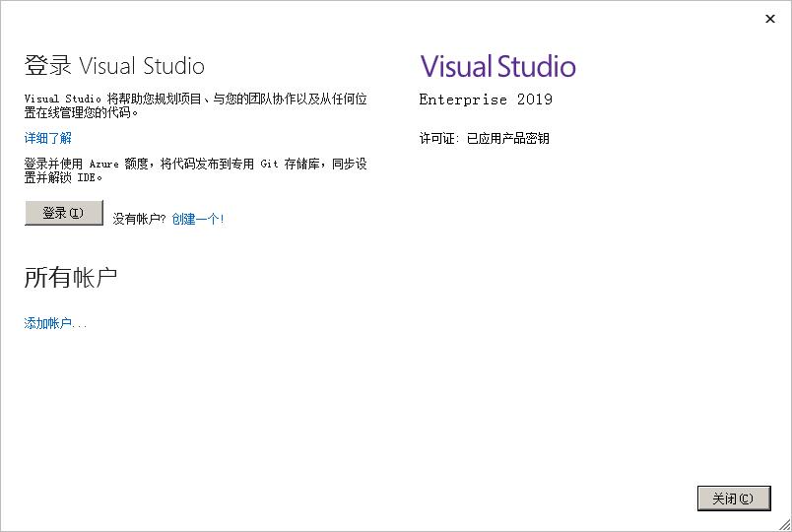Click the window resize grip corner
Screen dimensions: 792x532
tap(784, 525)
